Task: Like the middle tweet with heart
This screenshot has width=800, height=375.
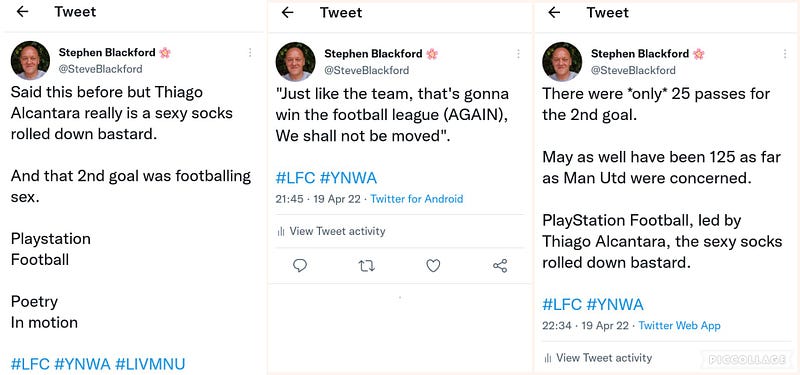Action: 433,265
